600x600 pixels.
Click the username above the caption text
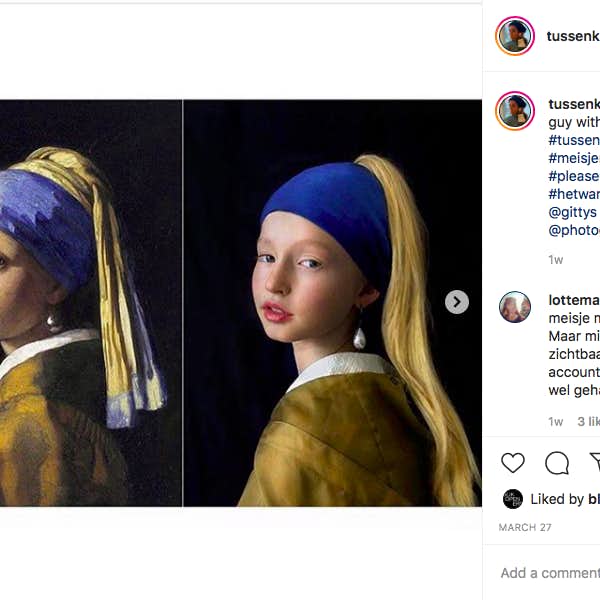(574, 104)
